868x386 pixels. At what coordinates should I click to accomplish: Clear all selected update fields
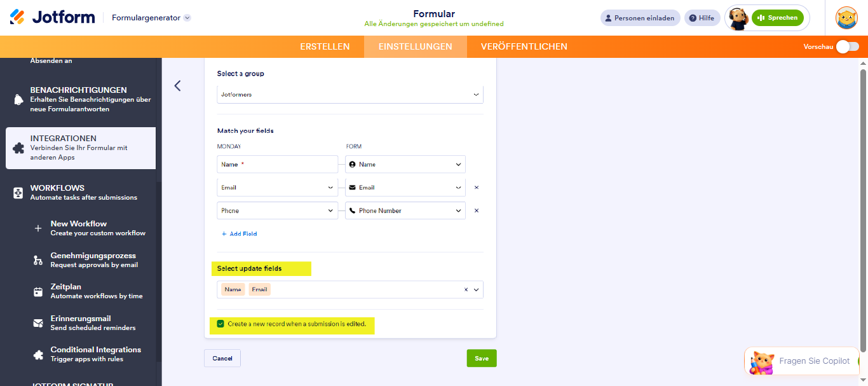(x=466, y=289)
